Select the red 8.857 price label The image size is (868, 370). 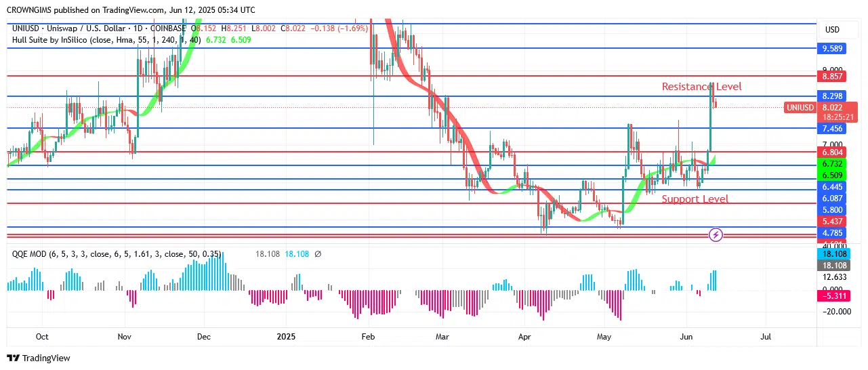pyautogui.click(x=832, y=77)
